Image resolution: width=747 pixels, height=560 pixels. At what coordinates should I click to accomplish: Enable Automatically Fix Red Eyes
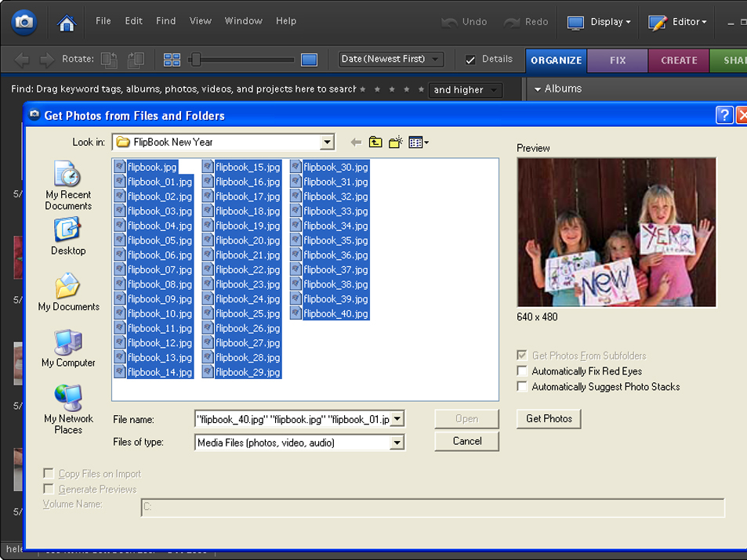pyautogui.click(x=522, y=371)
